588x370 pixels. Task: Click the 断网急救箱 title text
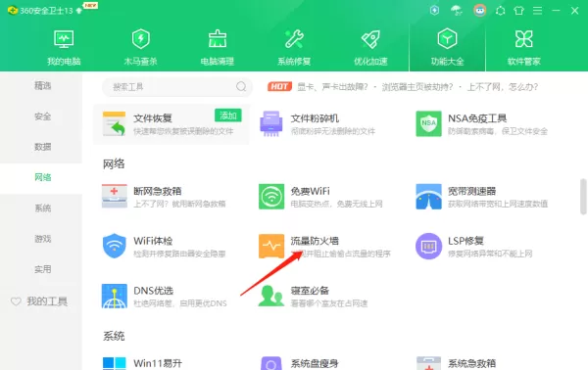point(158,191)
